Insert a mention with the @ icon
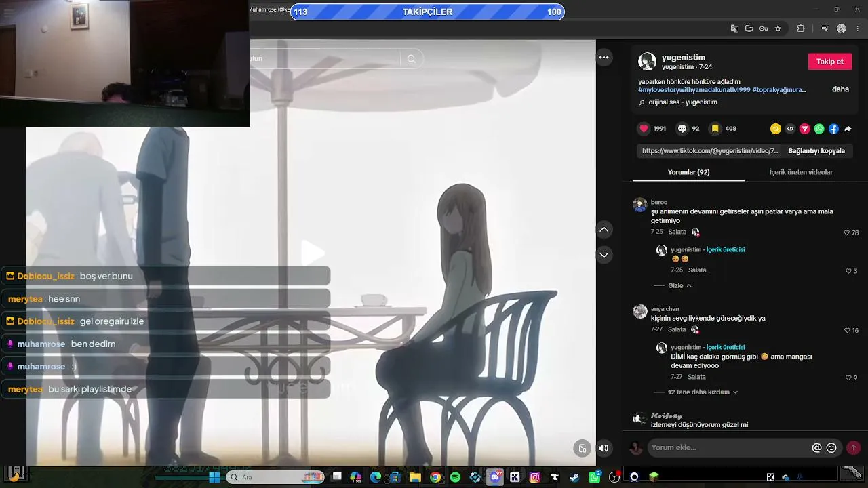 click(816, 448)
